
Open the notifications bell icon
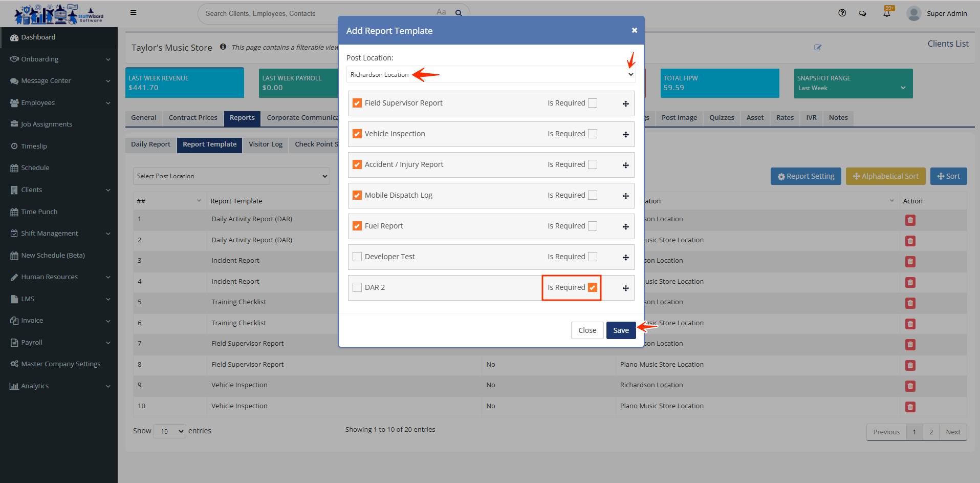tap(886, 13)
